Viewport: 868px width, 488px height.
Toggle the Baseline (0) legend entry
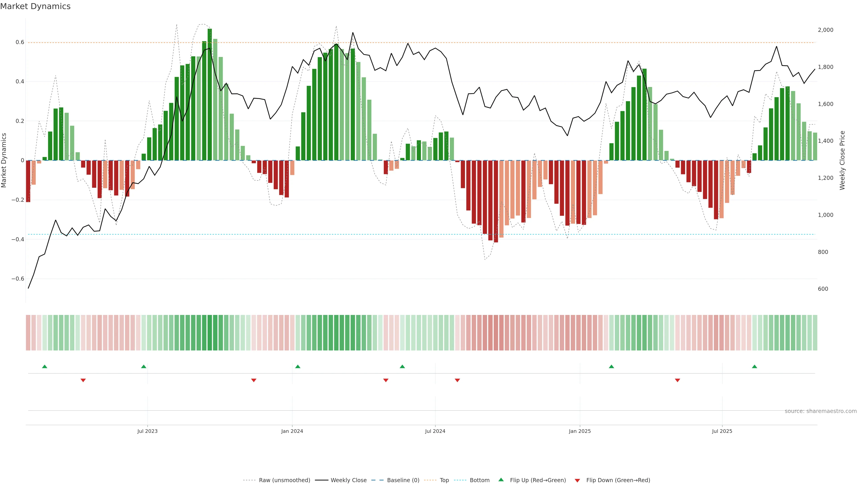click(x=403, y=480)
